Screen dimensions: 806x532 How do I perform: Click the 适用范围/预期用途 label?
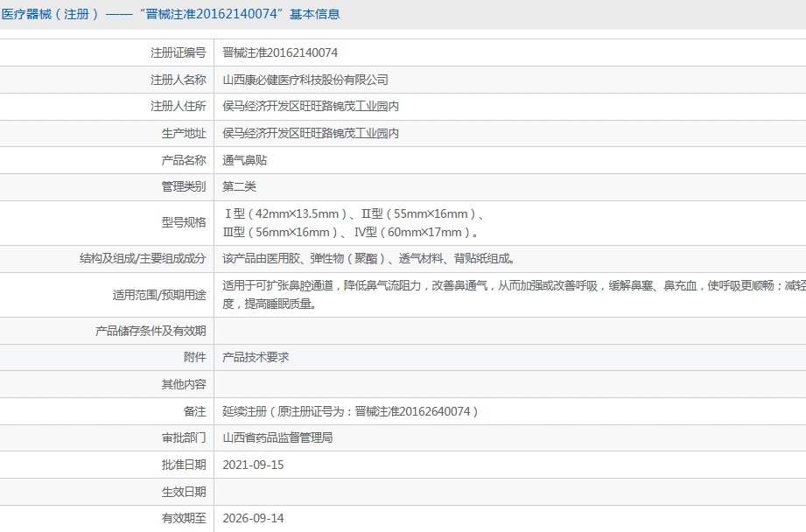pyautogui.click(x=159, y=295)
